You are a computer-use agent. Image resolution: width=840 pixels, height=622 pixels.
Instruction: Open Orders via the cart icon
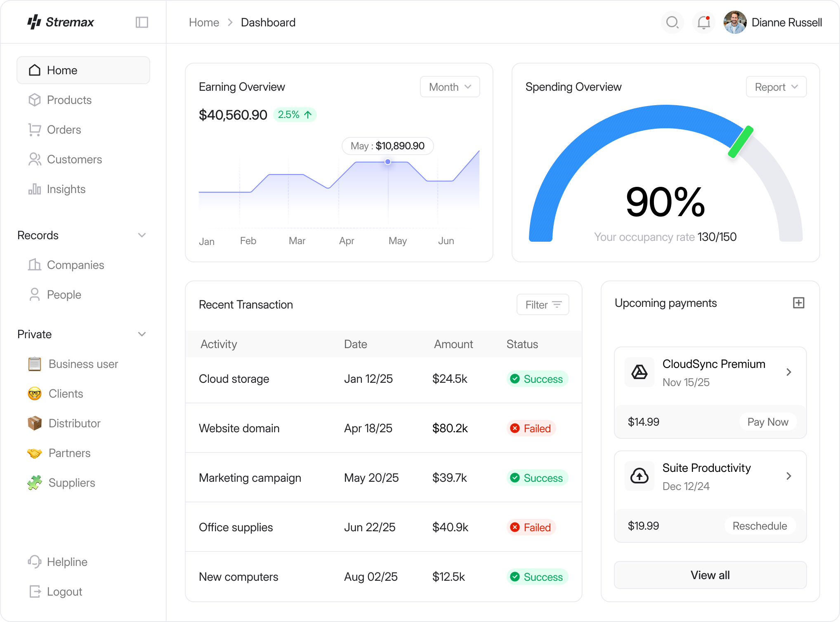point(35,130)
